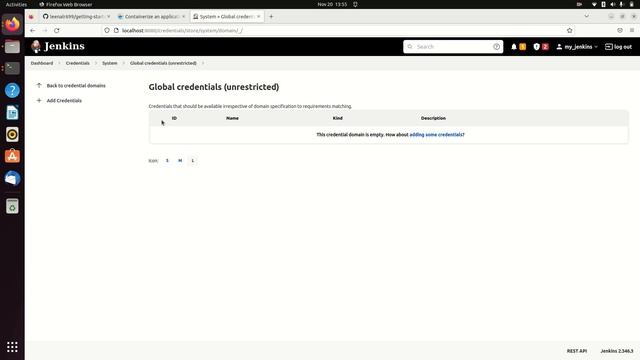Screen dimensions: 640x360
Task: Go to the Dashboard breadcrumb
Action: pos(42,63)
